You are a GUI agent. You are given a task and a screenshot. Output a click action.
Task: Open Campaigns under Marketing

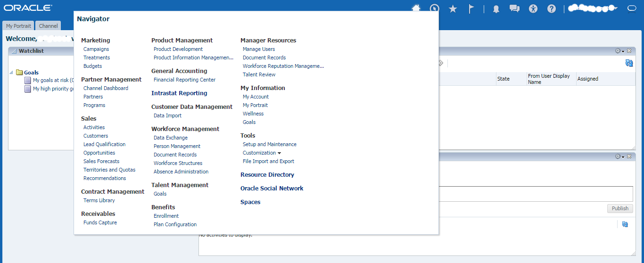96,49
